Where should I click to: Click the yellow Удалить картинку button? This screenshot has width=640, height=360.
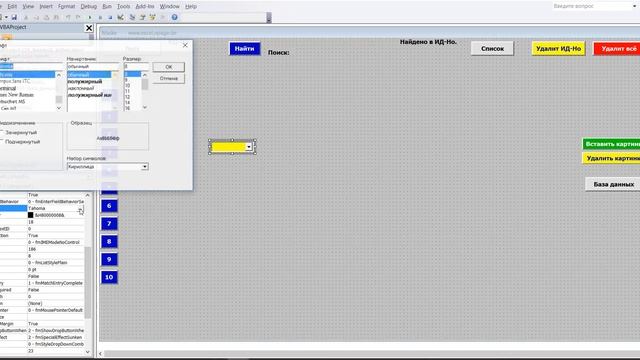tap(611, 158)
